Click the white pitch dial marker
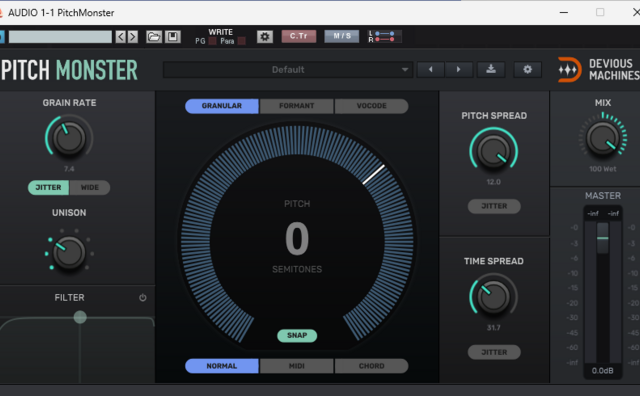Image resolution: width=640 pixels, height=396 pixels. (x=374, y=174)
